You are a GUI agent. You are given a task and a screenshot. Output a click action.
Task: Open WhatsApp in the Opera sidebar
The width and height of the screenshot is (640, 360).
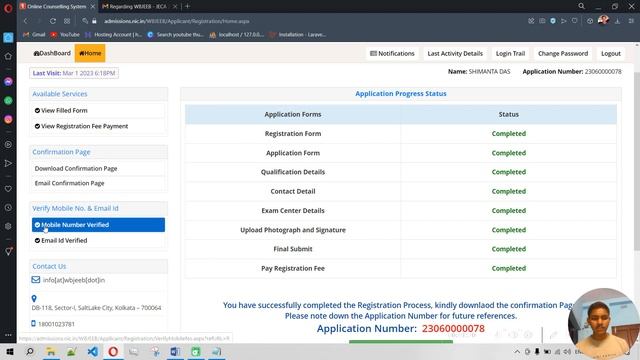[8, 100]
